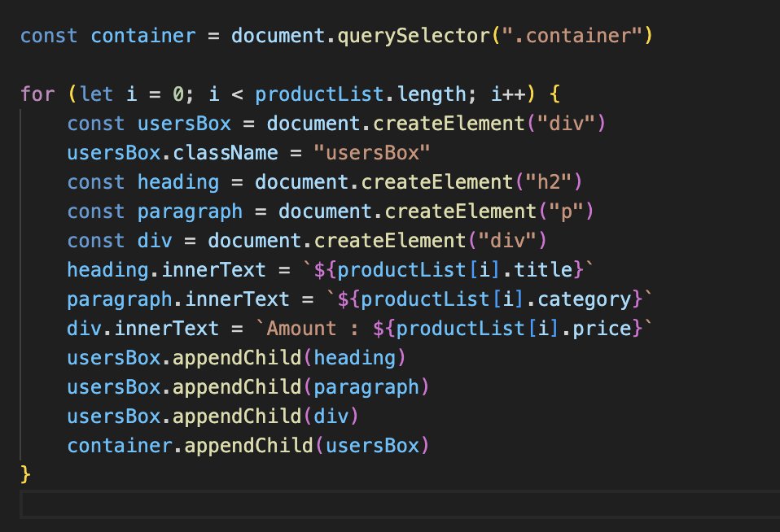Viewport: 780px width, 532px height.
Task: Click 'div' inside usersBox.appendChild(div)
Action: click(x=331, y=416)
